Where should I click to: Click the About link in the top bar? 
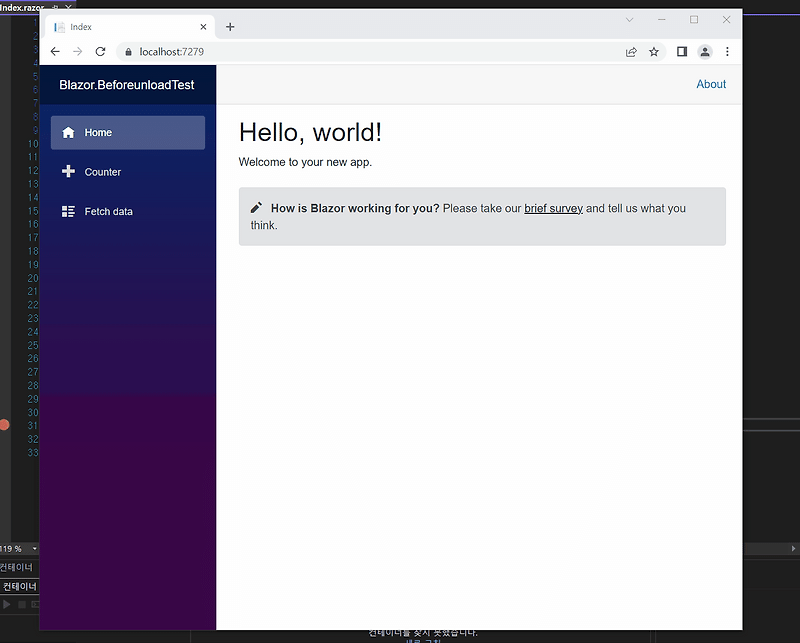pyautogui.click(x=711, y=84)
